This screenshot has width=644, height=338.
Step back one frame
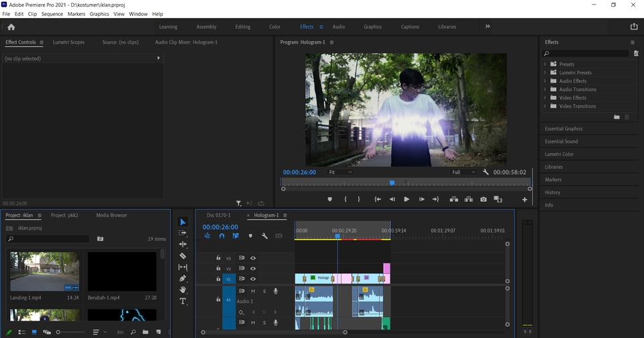click(x=392, y=199)
